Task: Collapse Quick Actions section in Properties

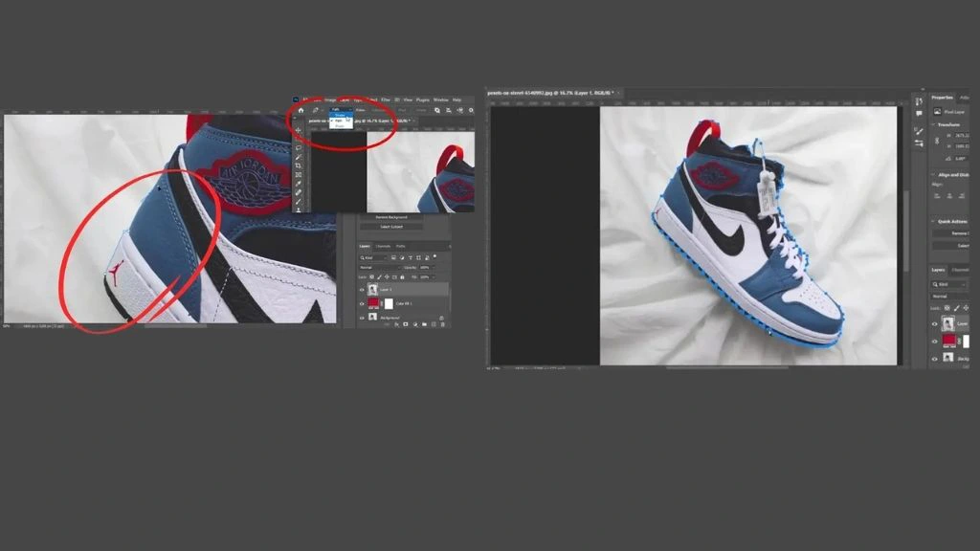Action: tap(933, 221)
